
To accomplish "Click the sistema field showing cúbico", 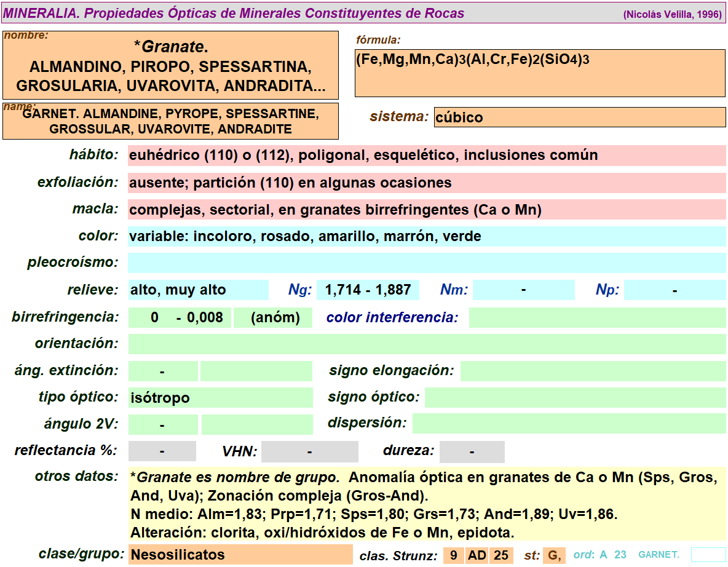I will (579, 117).
